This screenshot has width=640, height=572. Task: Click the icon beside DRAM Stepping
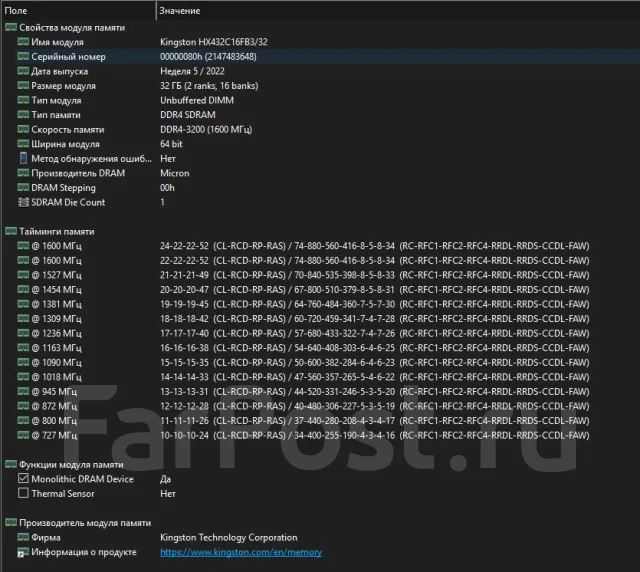click(x=23, y=187)
